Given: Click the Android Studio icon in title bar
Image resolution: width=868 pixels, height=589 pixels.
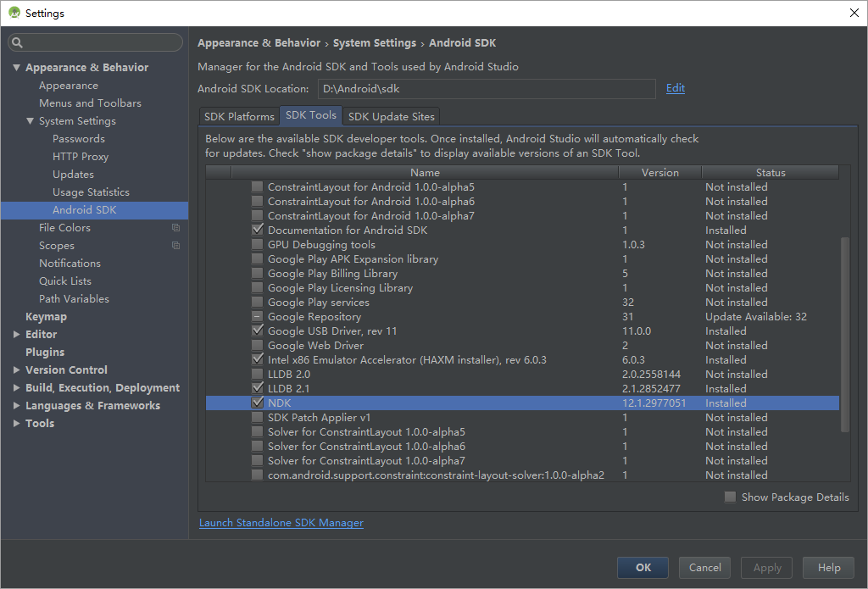Looking at the screenshot, I should tap(14, 13).
